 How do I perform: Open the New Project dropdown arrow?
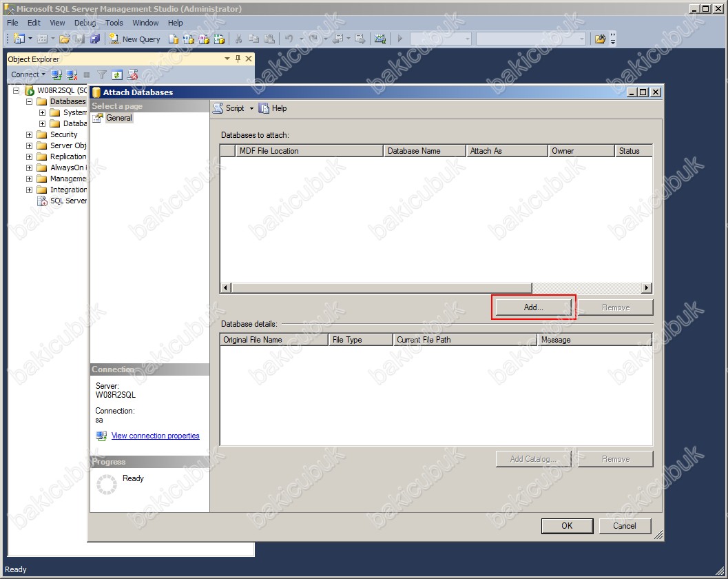30,39
